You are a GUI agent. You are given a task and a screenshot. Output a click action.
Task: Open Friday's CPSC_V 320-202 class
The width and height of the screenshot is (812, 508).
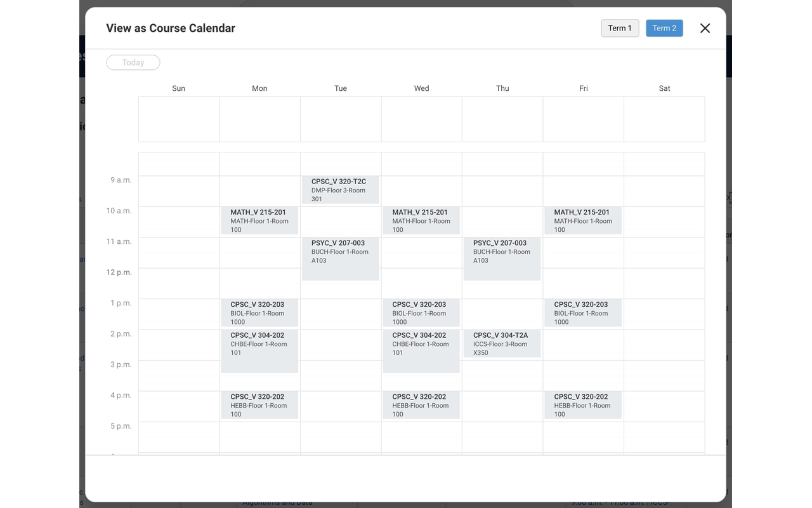click(583, 405)
